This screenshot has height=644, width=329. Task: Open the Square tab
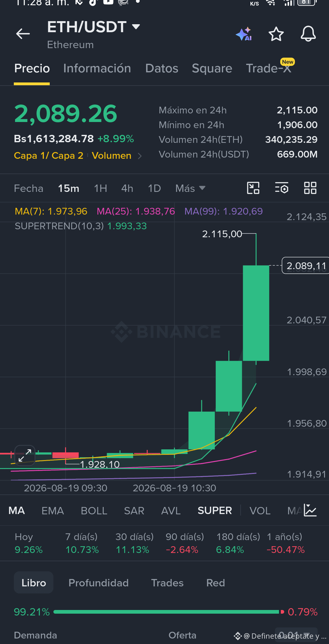pos(212,68)
